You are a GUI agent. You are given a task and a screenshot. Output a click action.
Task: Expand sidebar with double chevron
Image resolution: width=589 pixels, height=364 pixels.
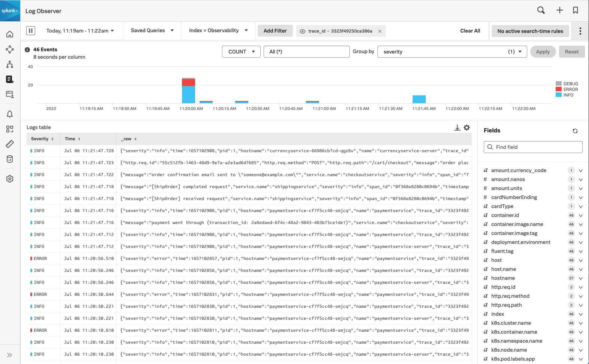[x=10, y=355]
